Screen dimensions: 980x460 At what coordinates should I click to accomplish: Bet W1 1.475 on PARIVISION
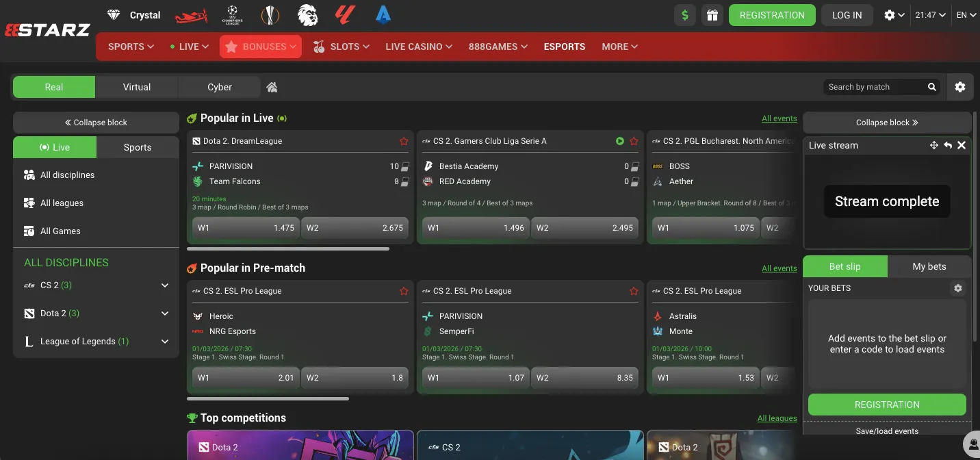click(x=246, y=228)
